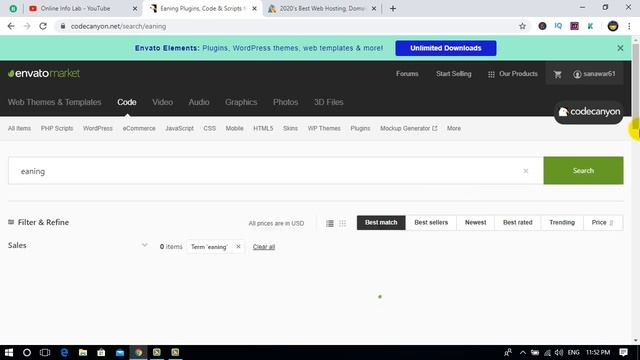640x360 pixels.
Task: Open the Graphics marketplace menu
Action: pyautogui.click(x=241, y=102)
